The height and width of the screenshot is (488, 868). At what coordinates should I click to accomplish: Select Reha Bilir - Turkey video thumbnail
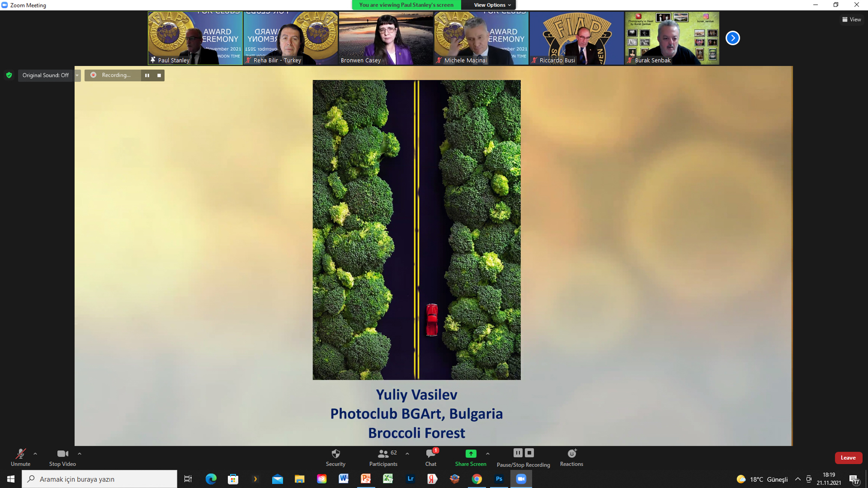[x=291, y=38]
